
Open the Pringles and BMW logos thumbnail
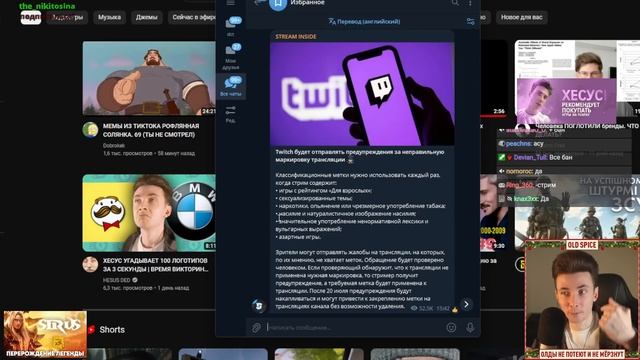click(x=149, y=213)
